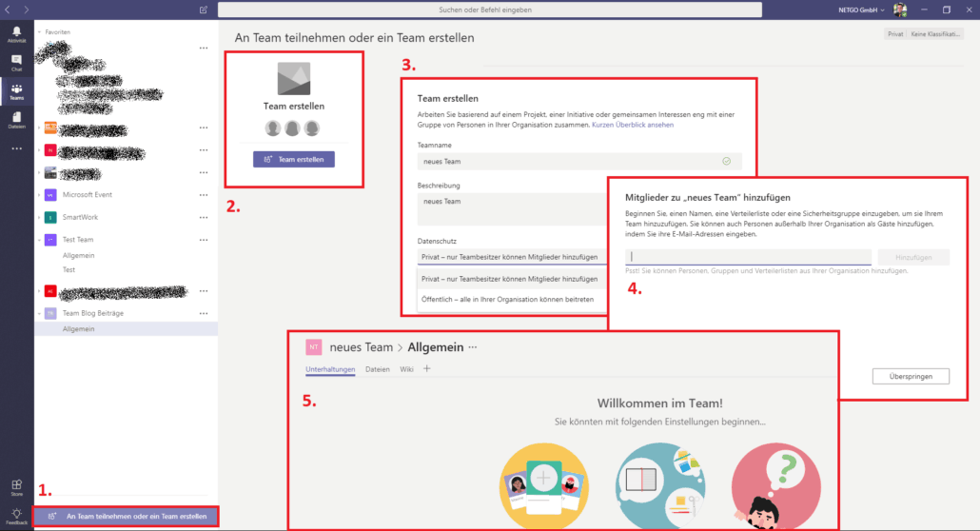Collapse the Test Team tree
Screen dimensions: 980x531
[39, 240]
